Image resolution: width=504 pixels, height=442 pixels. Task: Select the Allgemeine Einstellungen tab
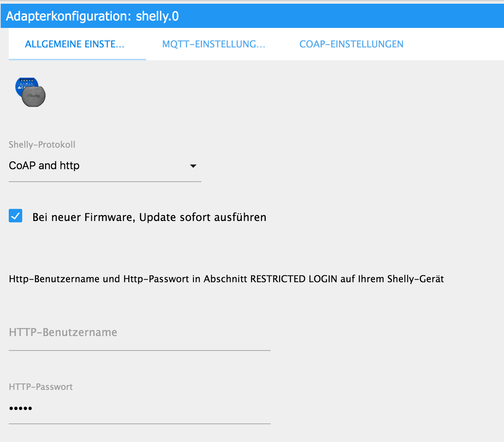[75, 44]
